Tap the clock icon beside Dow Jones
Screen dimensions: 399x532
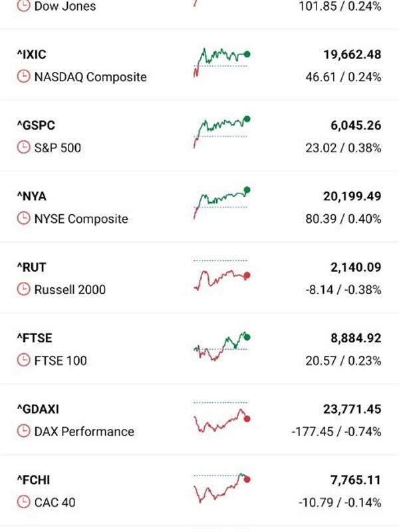[x=23, y=6]
